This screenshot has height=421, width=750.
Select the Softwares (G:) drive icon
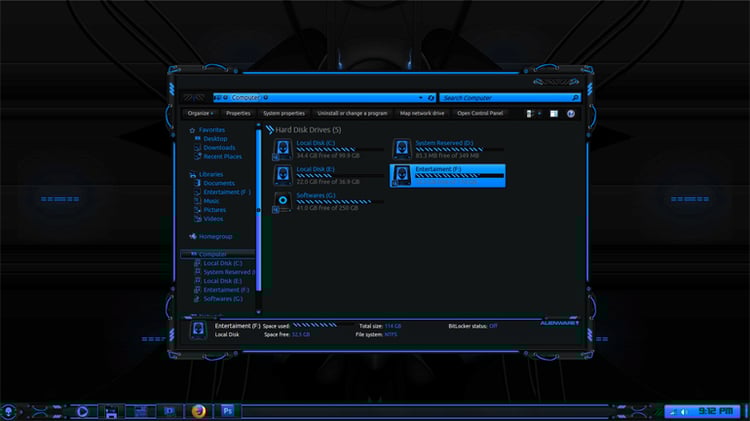(283, 201)
